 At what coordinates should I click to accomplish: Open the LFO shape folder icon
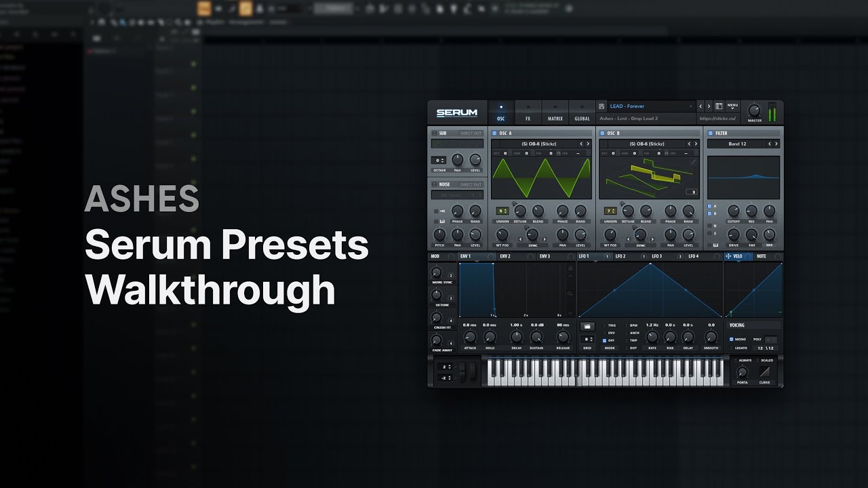pos(587,327)
